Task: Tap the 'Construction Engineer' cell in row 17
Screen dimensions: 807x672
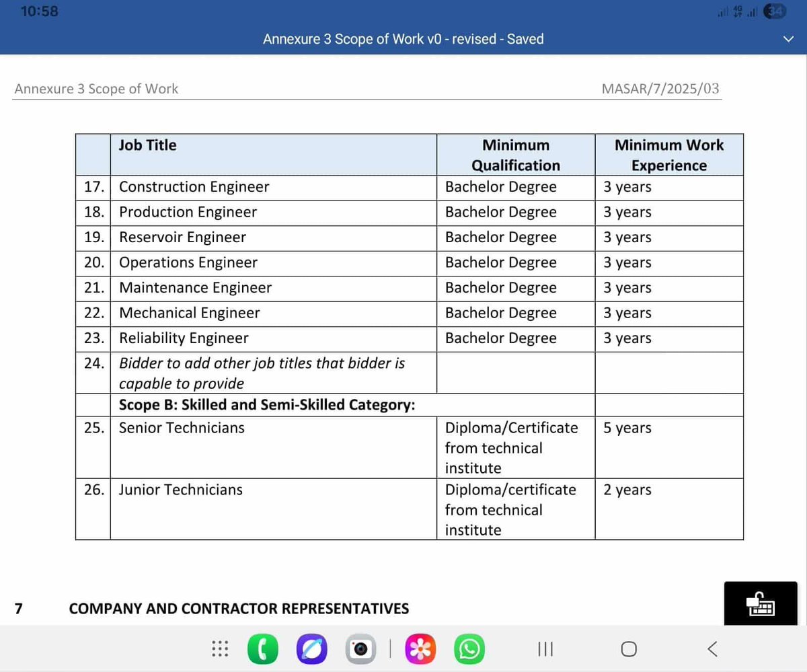Action: (x=194, y=186)
